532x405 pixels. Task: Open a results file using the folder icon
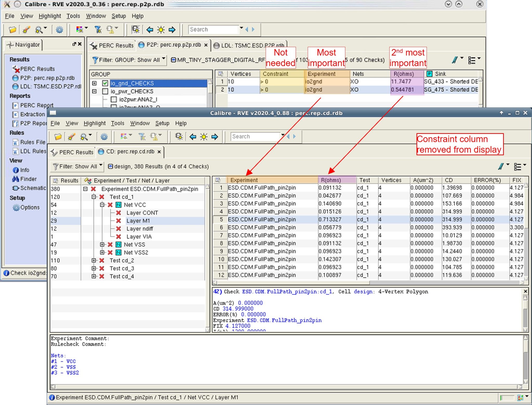click(12, 29)
